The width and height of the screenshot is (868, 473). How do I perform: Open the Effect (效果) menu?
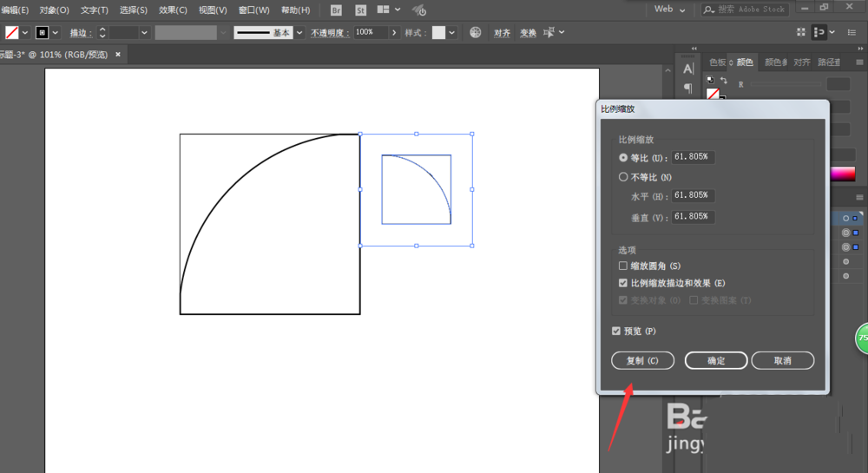tap(173, 10)
